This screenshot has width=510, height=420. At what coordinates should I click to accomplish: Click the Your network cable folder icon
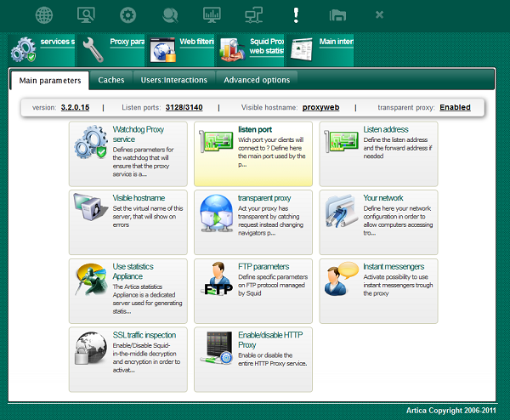click(x=341, y=211)
